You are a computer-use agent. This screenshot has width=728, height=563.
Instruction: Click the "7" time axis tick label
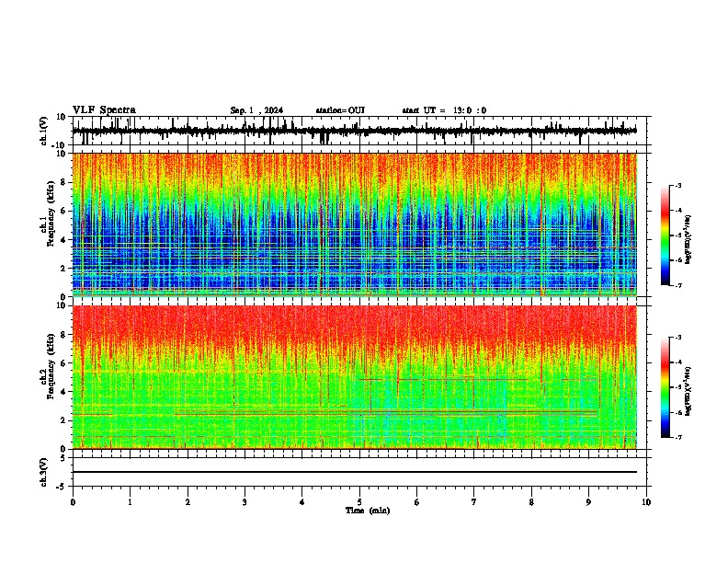[x=474, y=502]
